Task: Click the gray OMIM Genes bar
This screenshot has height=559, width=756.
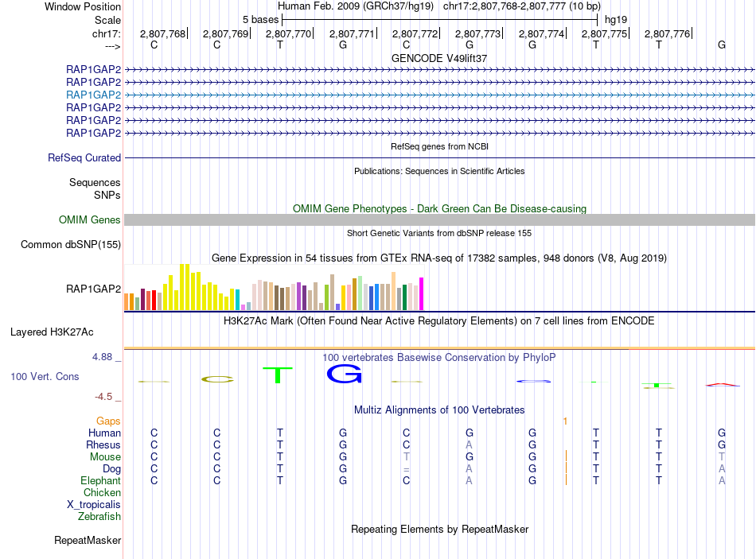Action: pos(439,219)
